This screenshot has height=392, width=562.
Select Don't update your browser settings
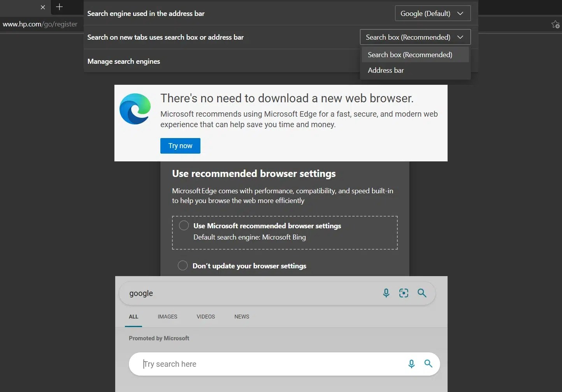click(x=183, y=266)
